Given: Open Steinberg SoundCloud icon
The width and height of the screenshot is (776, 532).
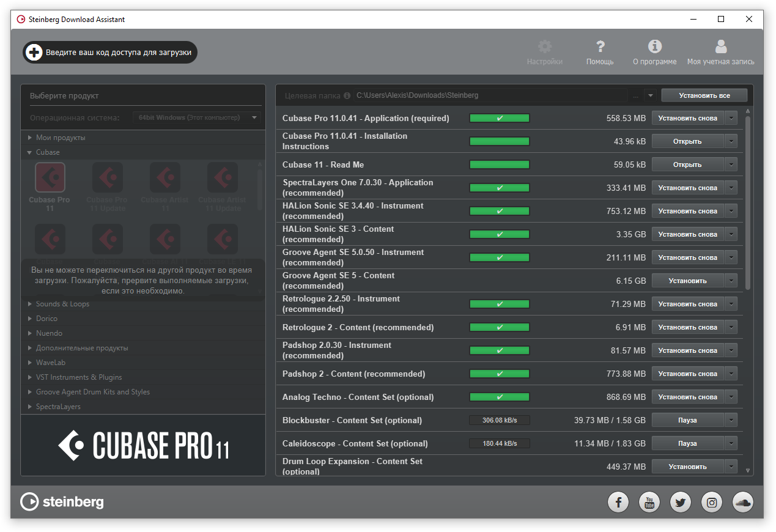Looking at the screenshot, I should pos(743,503).
